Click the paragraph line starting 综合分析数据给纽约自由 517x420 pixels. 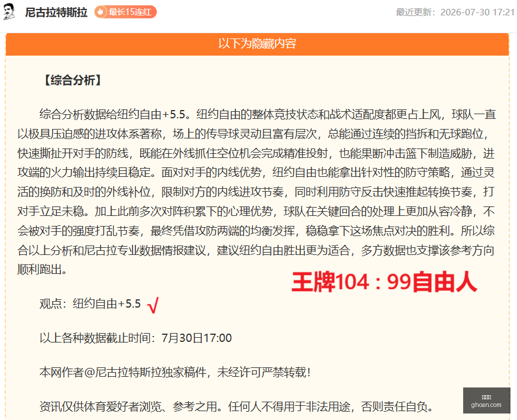268,114
